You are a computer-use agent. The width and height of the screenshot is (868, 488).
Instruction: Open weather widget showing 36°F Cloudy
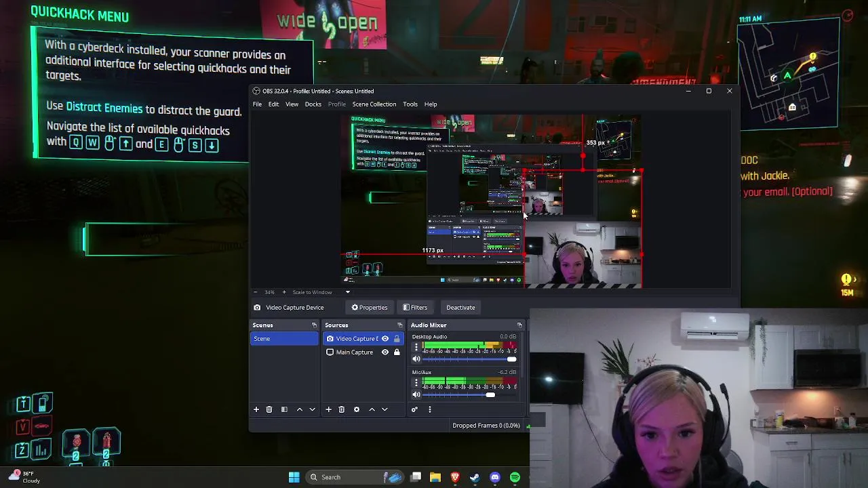(25, 477)
